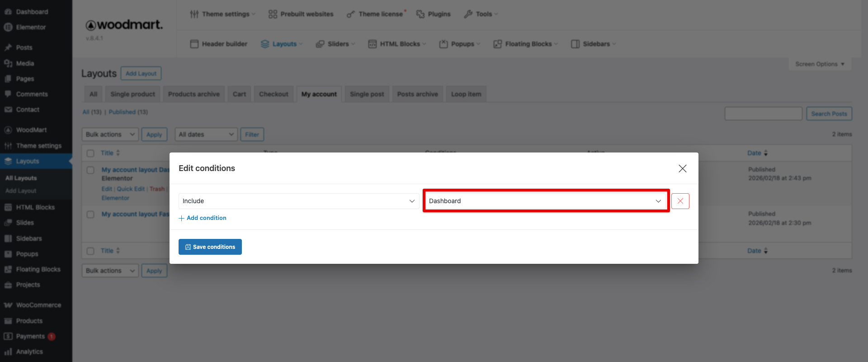Viewport: 868px width, 362px height.
Task: Click the red X remove condition icon
Action: [x=680, y=201]
